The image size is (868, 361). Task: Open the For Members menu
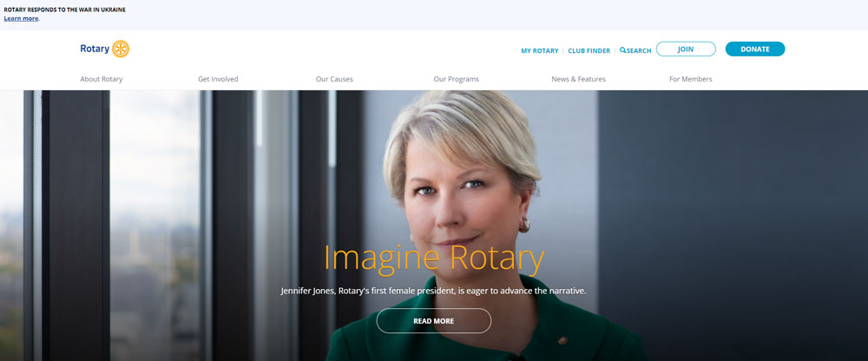click(x=690, y=79)
